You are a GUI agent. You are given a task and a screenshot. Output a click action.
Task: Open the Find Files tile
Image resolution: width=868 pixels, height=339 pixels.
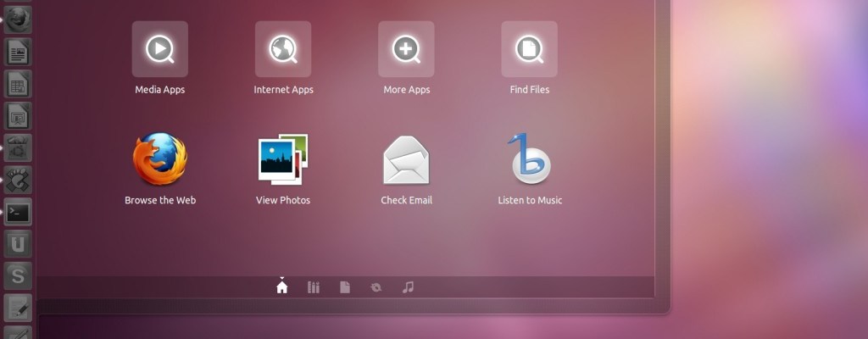[x=529, y=49]
